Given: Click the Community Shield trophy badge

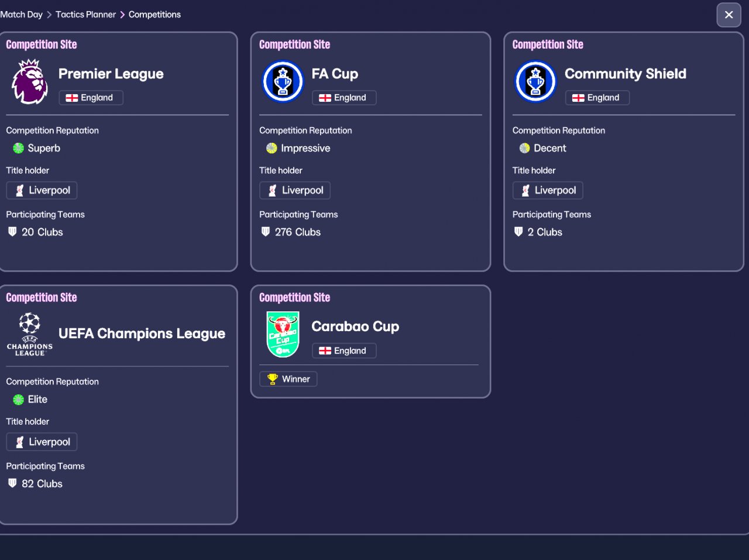Looking at the screenshot, I should [535, 82].
